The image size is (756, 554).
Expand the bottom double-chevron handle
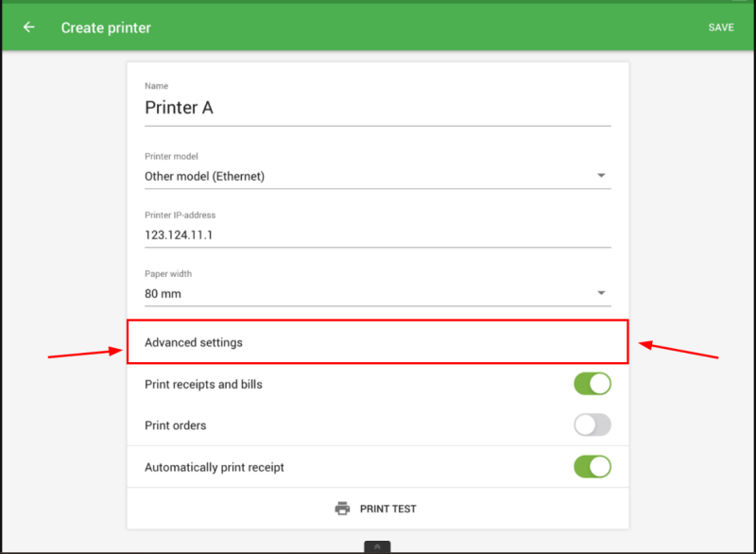point(377,546)
